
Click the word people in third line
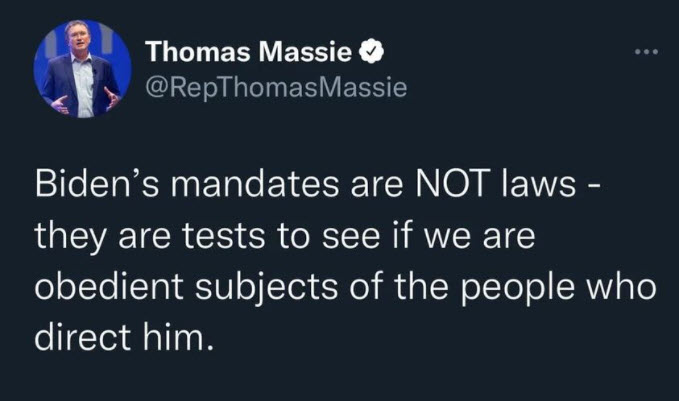[x=517, y=288]
